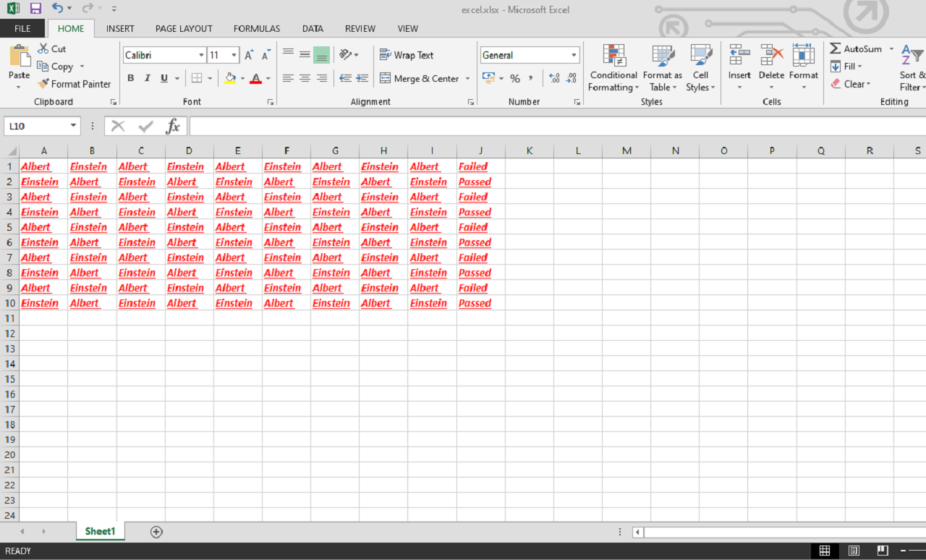Screen dimensions: 926x560
Task: Select the Sheet1 tab
Action: [100, 532]
